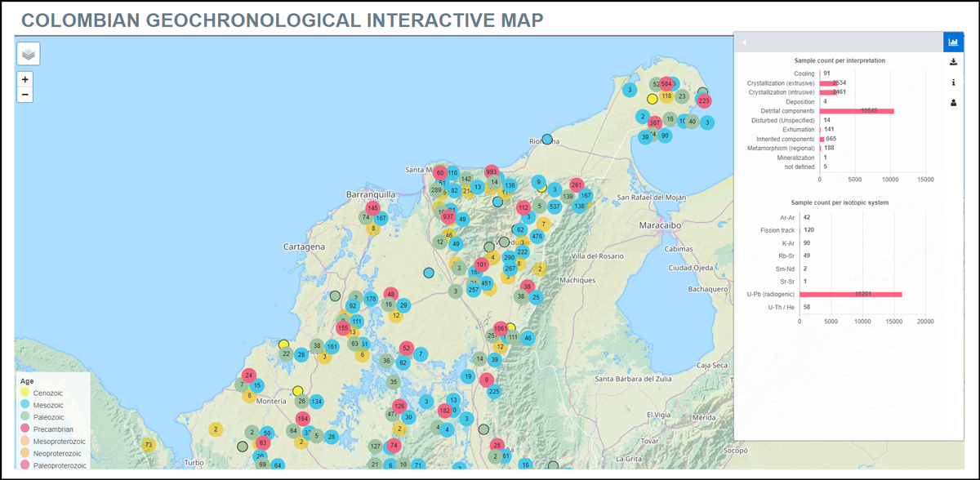Open cluster marker 178

[x=371, y=299]
